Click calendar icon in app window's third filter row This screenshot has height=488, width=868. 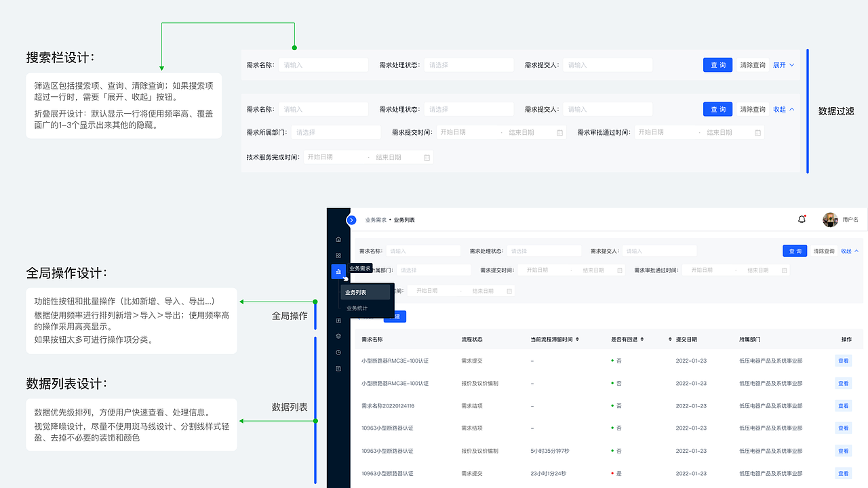(509, 291)
